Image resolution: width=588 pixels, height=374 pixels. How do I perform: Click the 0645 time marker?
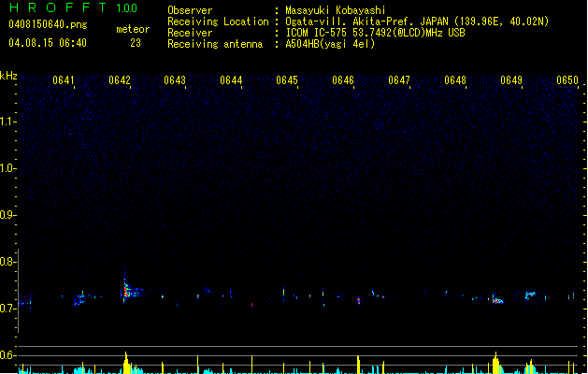[x=287, y=80]
